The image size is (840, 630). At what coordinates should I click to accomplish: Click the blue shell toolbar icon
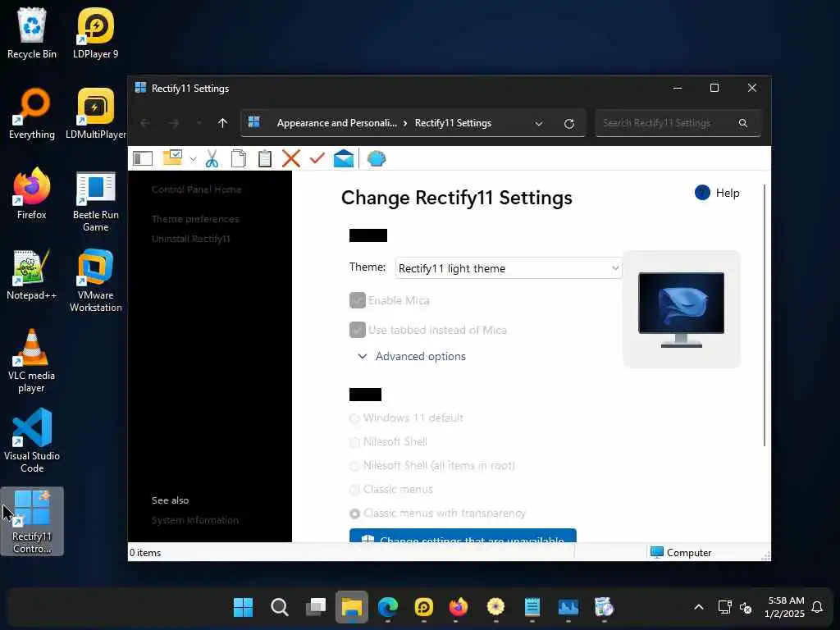[377, 158]
